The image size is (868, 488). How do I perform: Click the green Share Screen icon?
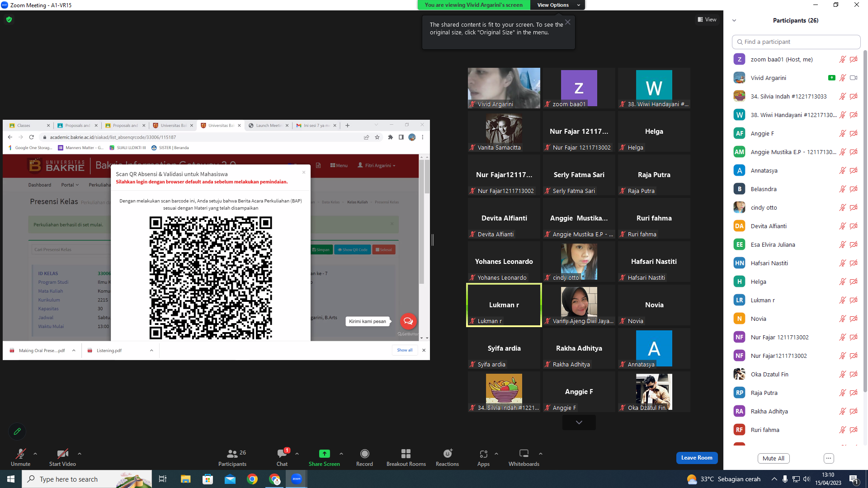click(x=324, y=454)
